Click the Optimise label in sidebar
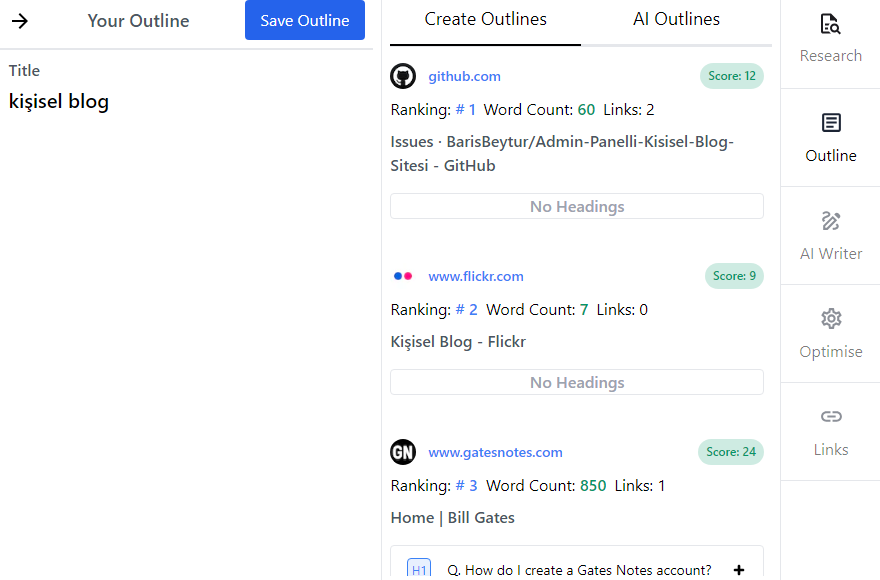880x580 pixels. click(831, 352)
